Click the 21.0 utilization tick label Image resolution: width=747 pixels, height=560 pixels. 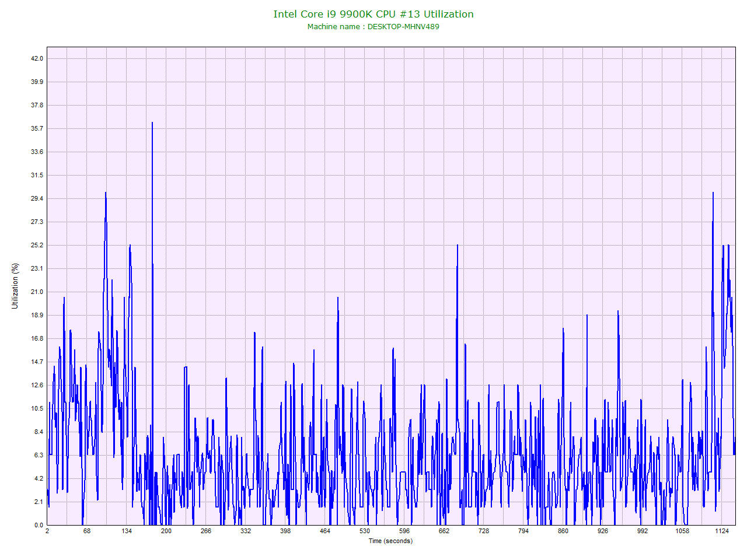[x=37, y=292]
